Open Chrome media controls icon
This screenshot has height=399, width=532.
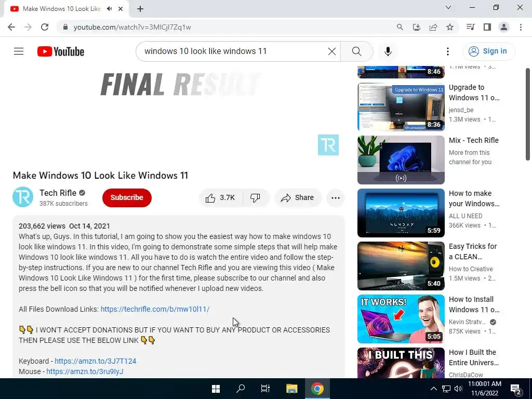[470, 27]
